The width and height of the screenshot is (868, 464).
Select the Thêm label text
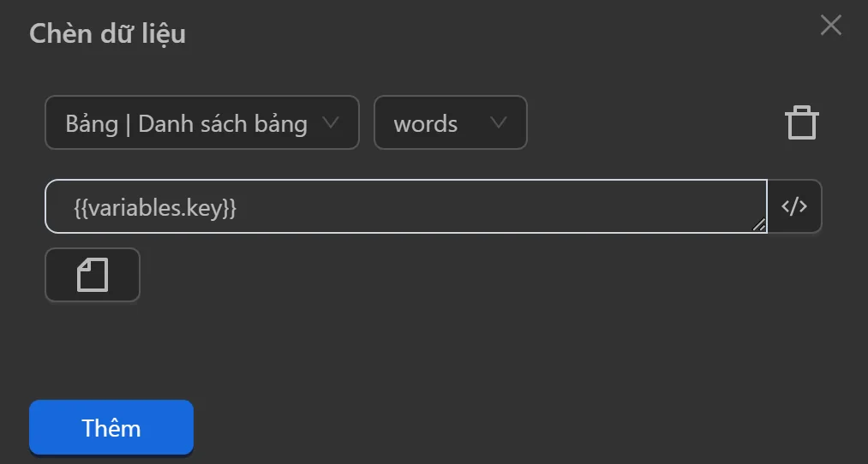click(x=111, y=428)
